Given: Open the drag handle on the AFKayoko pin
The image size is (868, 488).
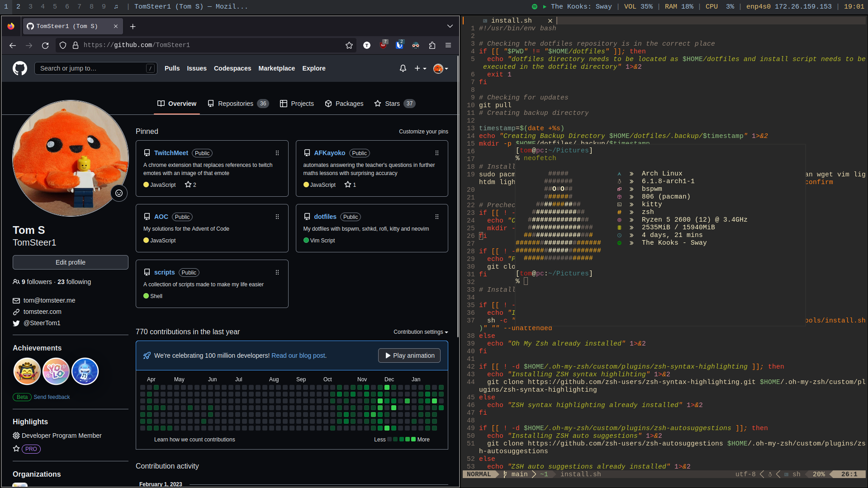Looking at the screenshot, I should (x=437, y=153).
